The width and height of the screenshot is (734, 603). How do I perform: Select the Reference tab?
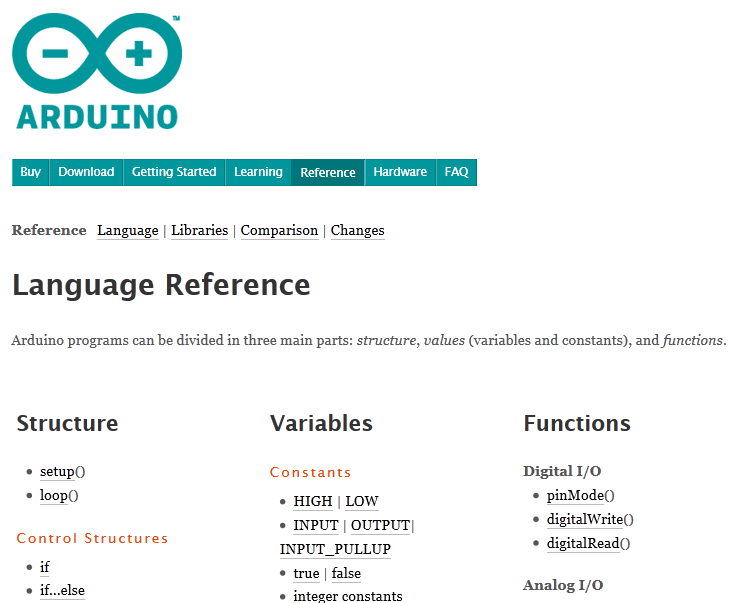328,173
